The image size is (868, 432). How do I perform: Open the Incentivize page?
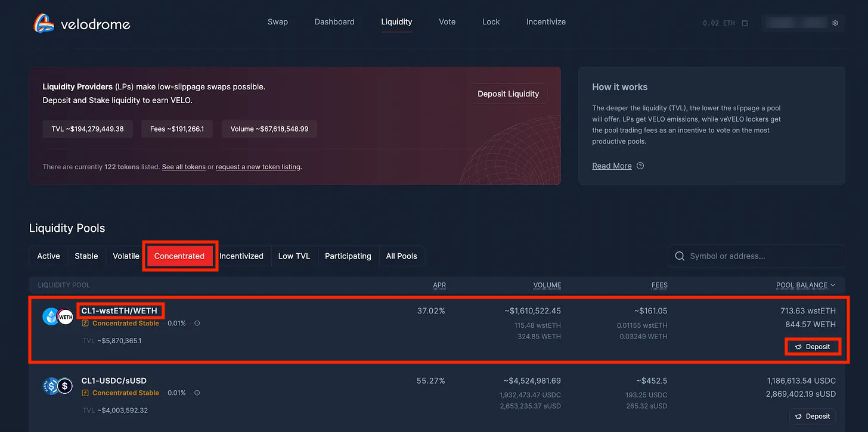pyautogui.click(x=546, y=21)
